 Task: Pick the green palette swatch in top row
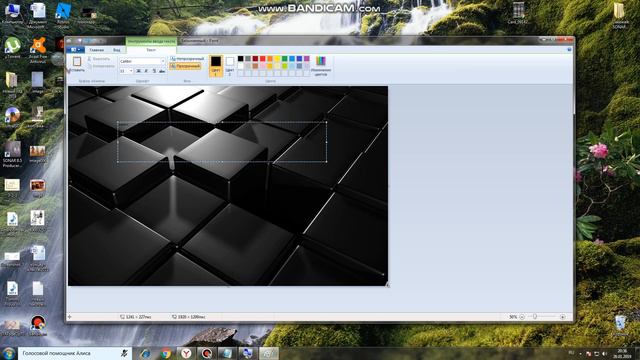click(284, 59)
